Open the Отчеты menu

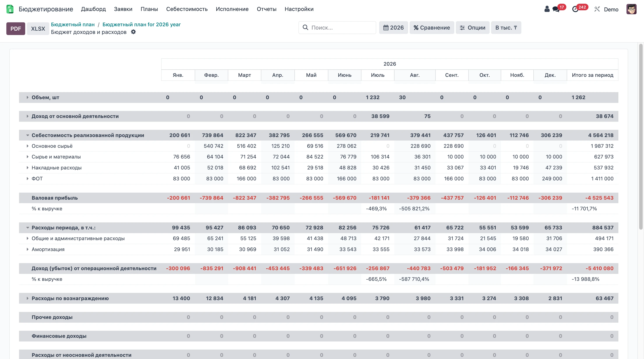click(x=267, y=9)
